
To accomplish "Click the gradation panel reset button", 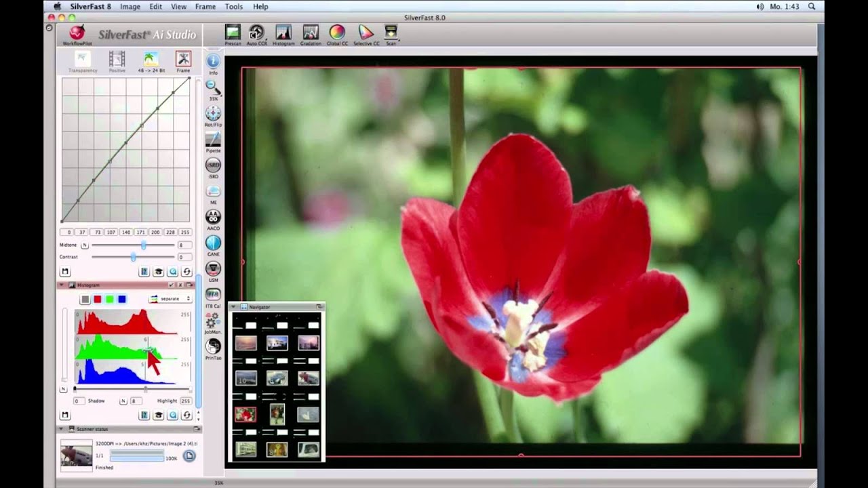I will pos(186,272).
